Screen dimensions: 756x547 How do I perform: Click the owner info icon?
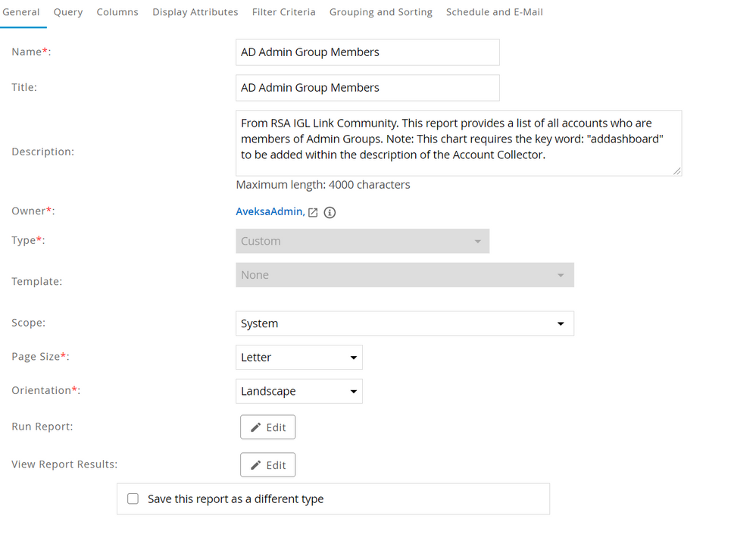coord(330,213)
